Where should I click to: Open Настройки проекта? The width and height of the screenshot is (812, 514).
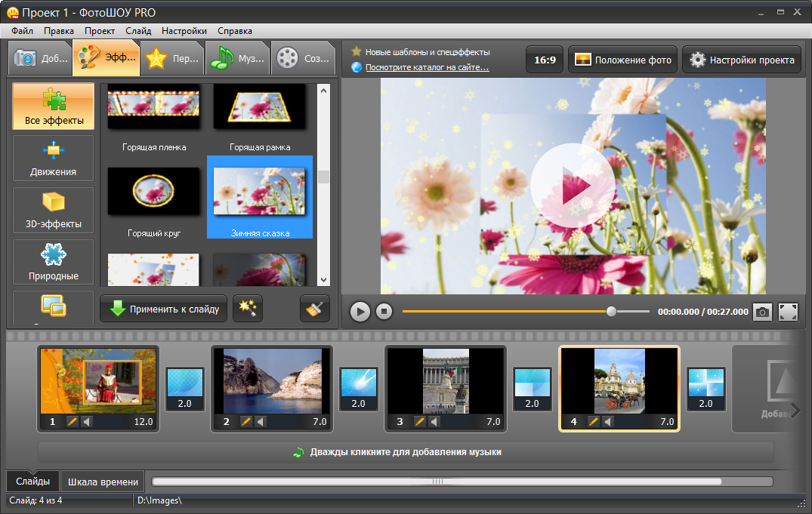pos(742,60)
